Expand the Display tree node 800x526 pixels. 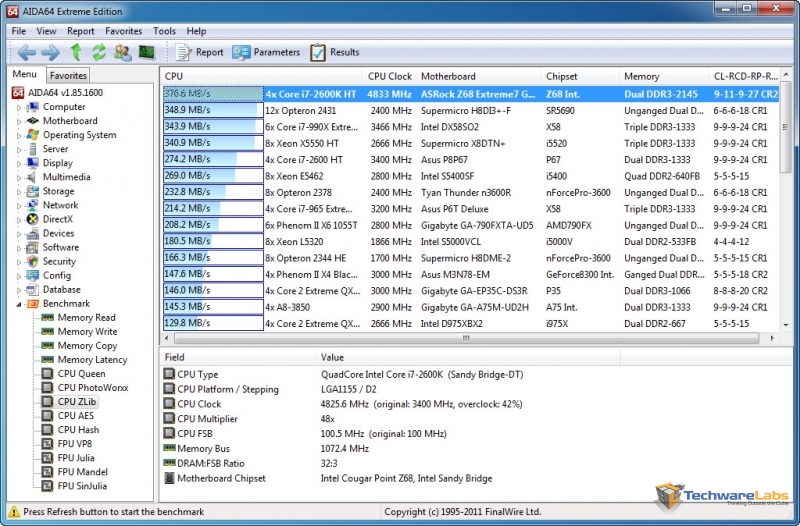click(19, 164)
